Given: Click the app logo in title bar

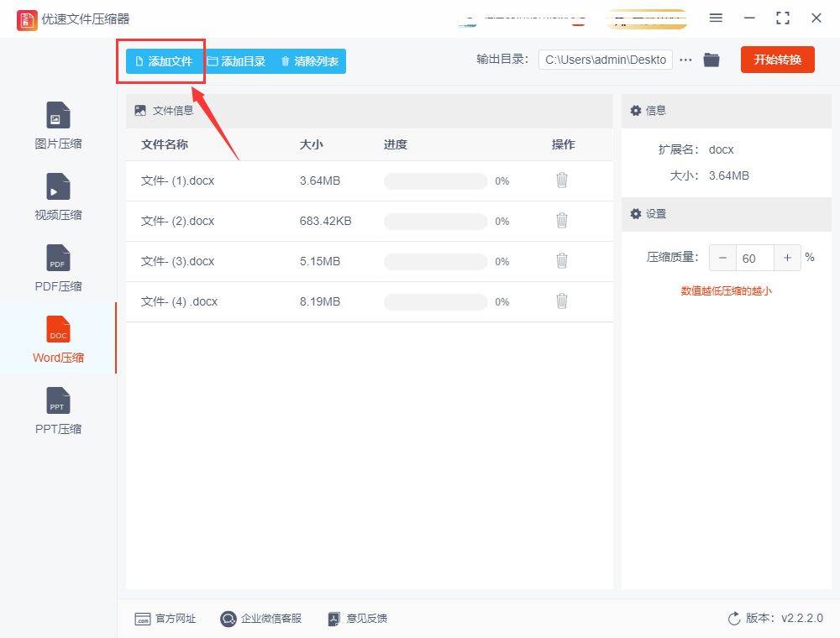Looking at the screenshot, I should [x=27, y=20].
